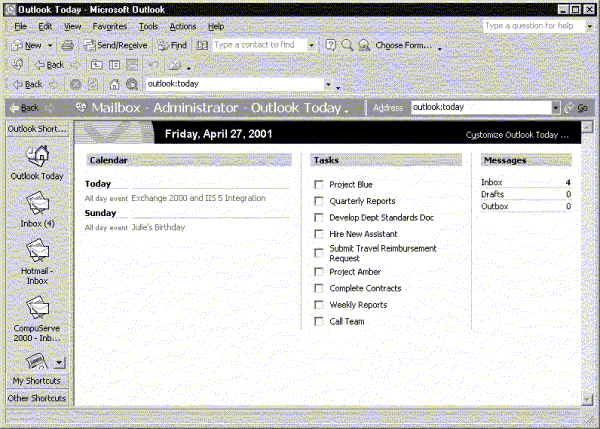Click scrollbar up arrow of Outlook Today pane
The height and width of the screenshot is (429, 600).
tap(587, 127)
